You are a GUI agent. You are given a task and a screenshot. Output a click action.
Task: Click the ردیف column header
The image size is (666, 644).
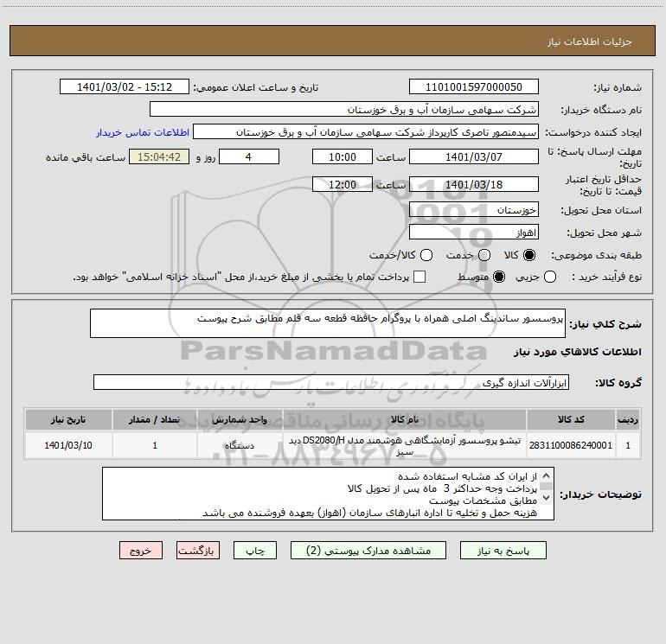pyautogui.click(x=628, y=419)
